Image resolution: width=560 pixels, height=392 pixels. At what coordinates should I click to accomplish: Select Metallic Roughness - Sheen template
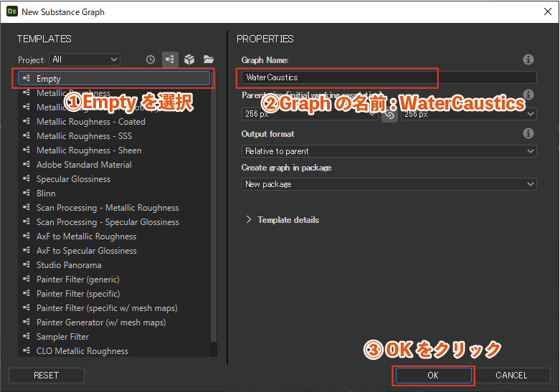[114, 150]
